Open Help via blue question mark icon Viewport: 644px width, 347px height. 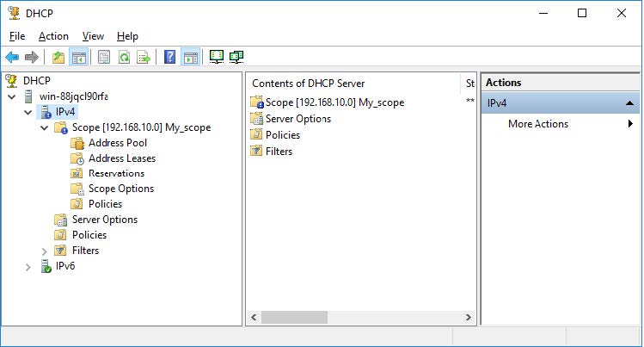pyautogui.click(x=169, y=57)
